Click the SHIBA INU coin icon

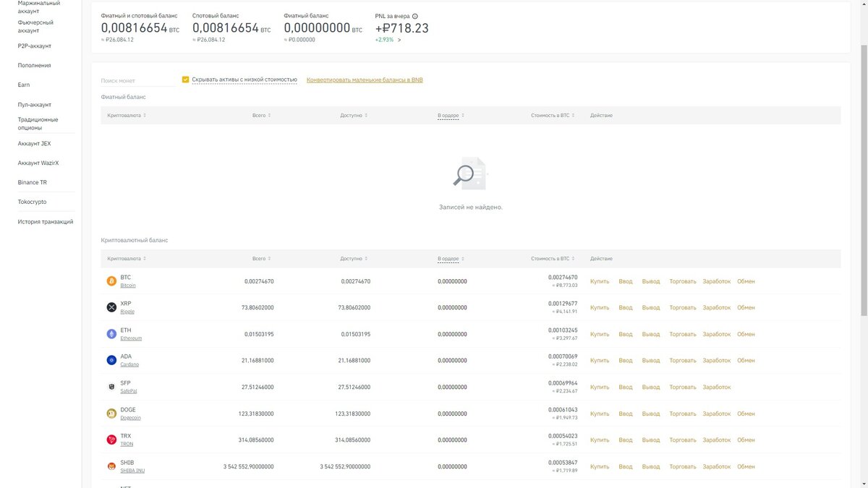pos(111,466)
